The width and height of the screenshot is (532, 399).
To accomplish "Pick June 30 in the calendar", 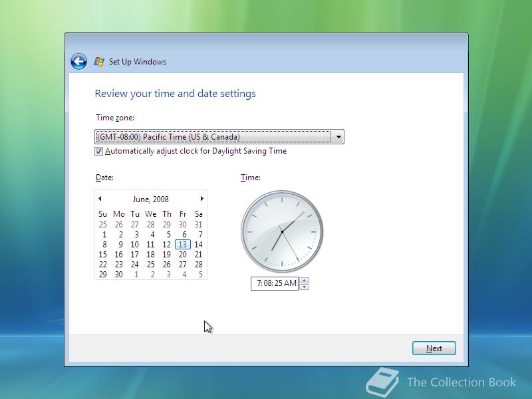I will 119,275.
